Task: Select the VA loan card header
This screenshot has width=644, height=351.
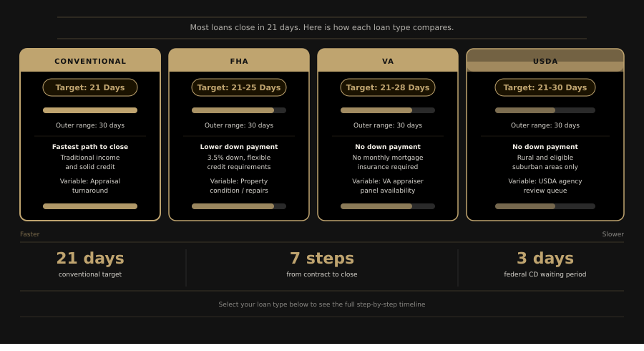Action: click(388, 61)
